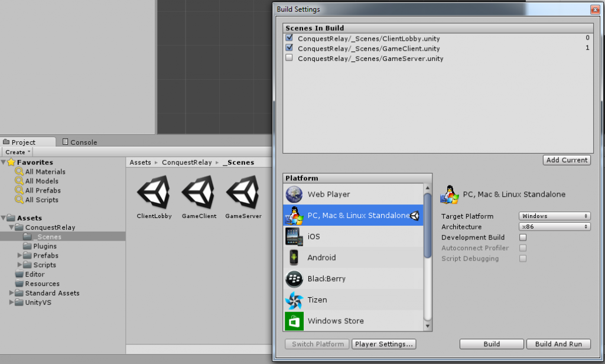Switch to the Project tab
Image resolution: width=605 pixels, height=364 pixels.
pyautogui.click(x=27, y=142)
